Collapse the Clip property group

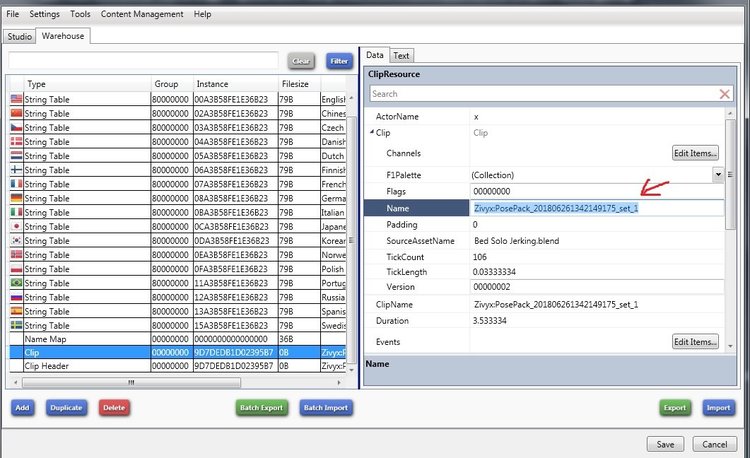pos(372,132)
